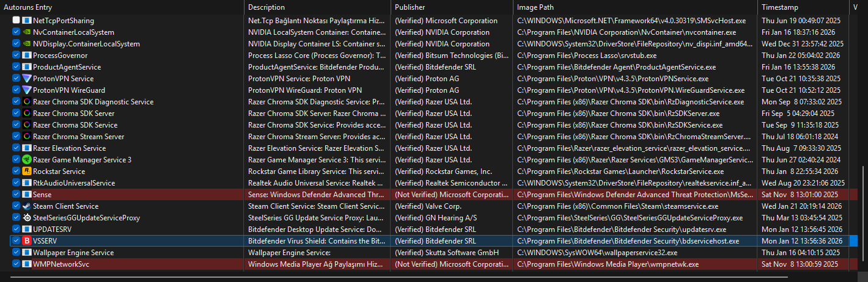Click the Razer Chroma Stream Server icon
The image size is (868, 282).
coord(26,137)
